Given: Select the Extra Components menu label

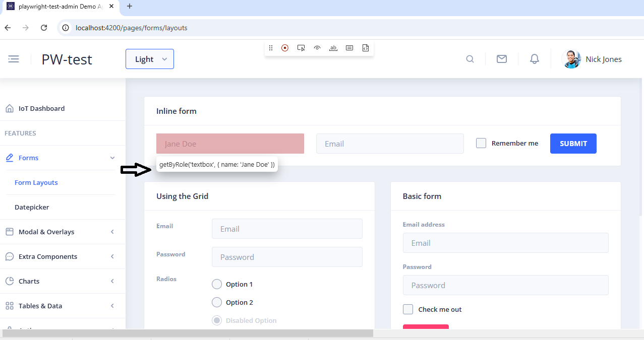Looking at the screenshot, I should pos(48,256).
